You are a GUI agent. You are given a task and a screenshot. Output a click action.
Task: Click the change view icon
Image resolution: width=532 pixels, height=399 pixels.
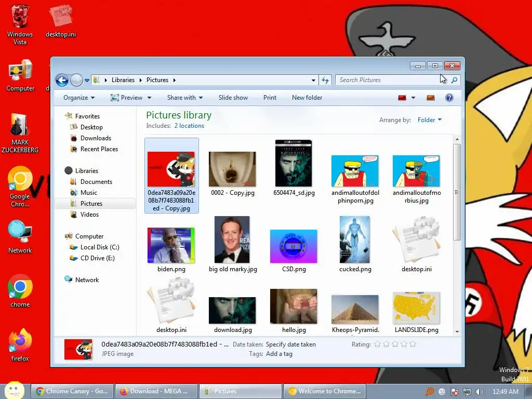[x=402, y=98]
